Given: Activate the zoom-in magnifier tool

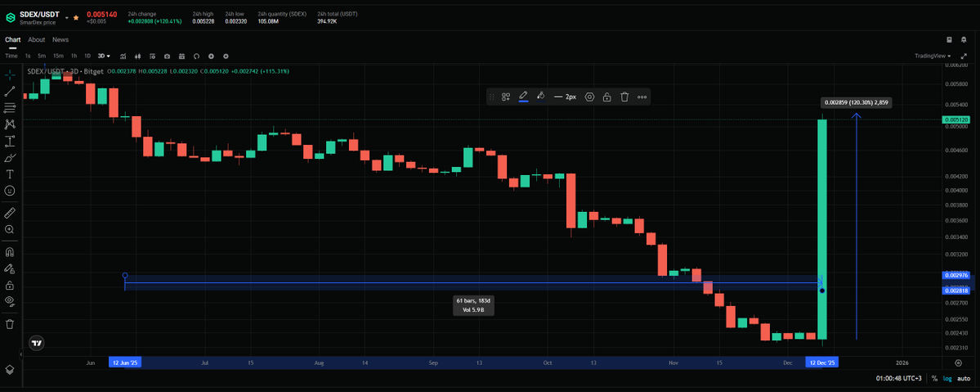Looking at the screenshot, I should [x=9, y=229].
